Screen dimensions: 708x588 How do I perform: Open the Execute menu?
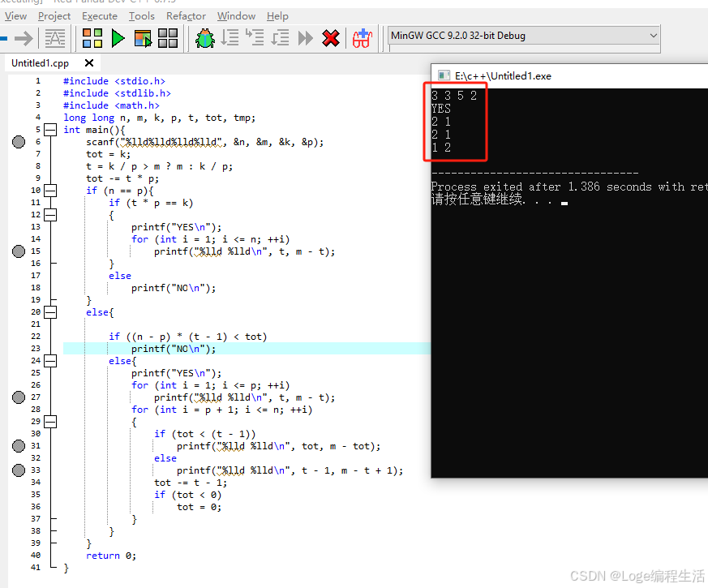pos(100,16)
